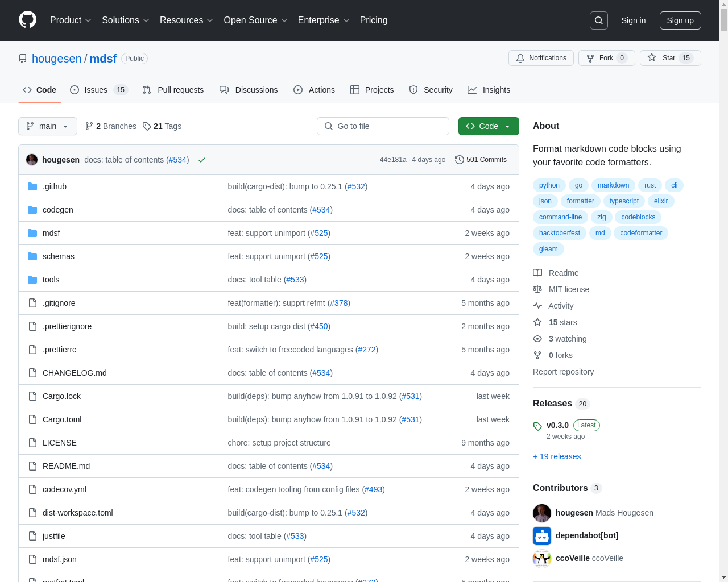Click the README.md file icon

pyautogui.click(x=32, y=466)
